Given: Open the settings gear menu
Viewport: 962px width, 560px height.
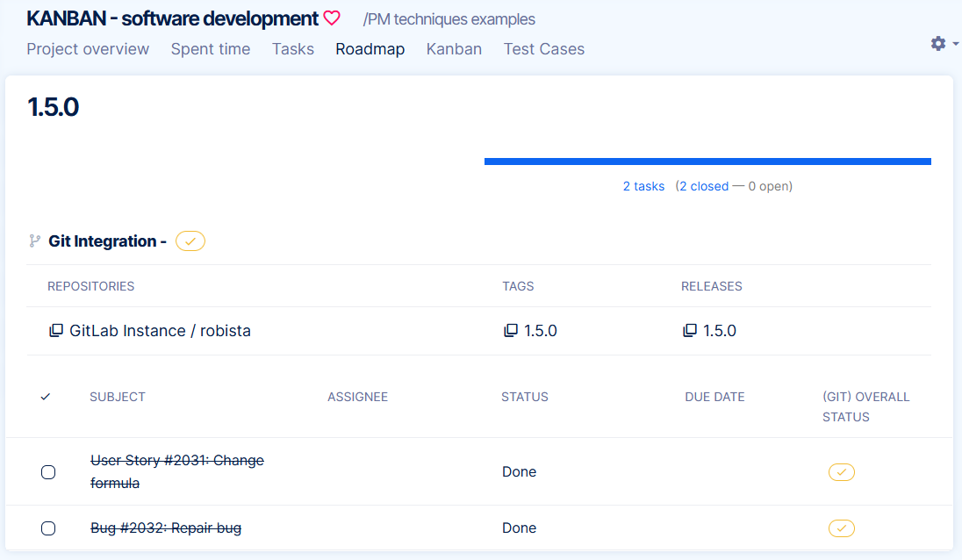Looking at the screenshot, I should click(938, 43).
